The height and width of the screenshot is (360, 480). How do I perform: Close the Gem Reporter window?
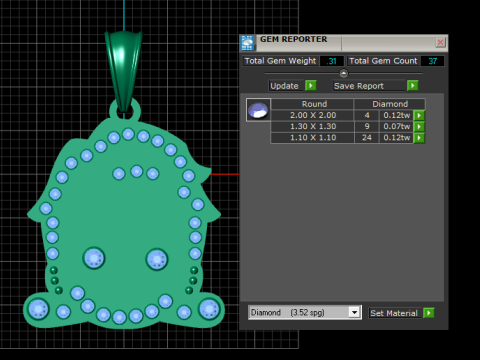point(440,42)
